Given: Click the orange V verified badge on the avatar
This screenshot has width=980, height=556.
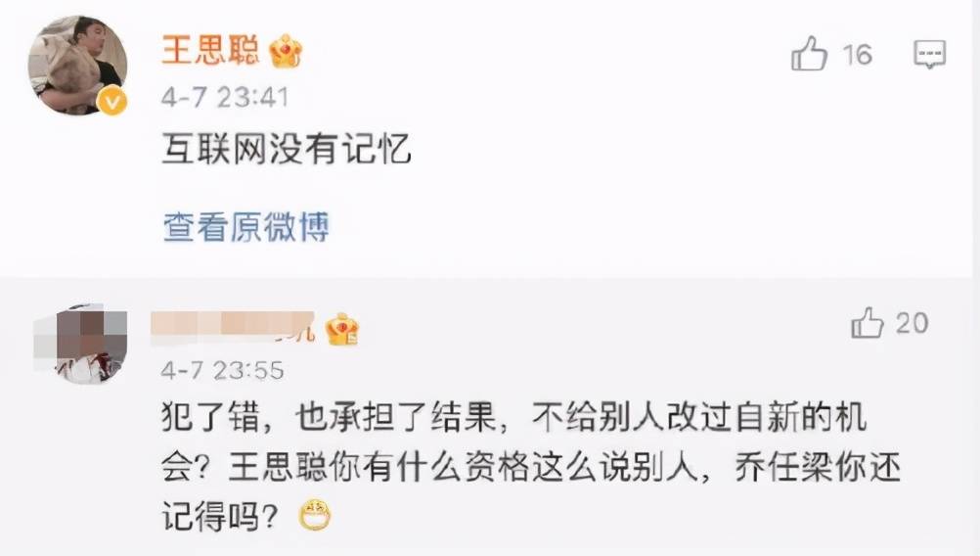Looking at the screenshot, I should [x=112, y=102].
